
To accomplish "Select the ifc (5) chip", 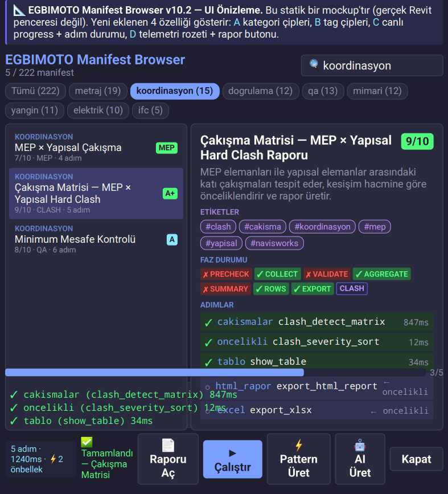I will pos(150,111).
